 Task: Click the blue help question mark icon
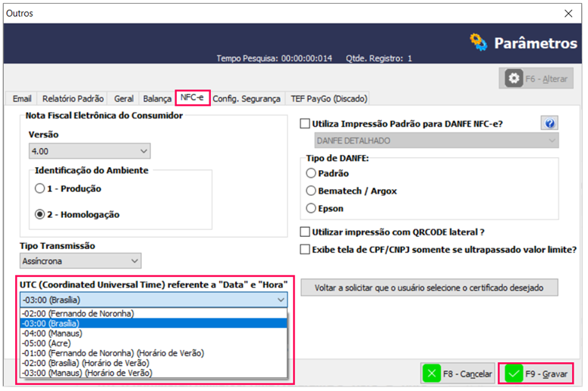550,124
